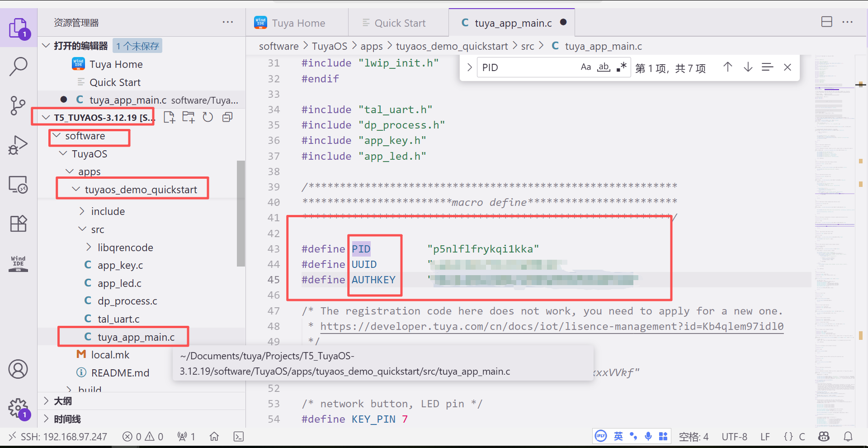Go to previous search match

727,67
